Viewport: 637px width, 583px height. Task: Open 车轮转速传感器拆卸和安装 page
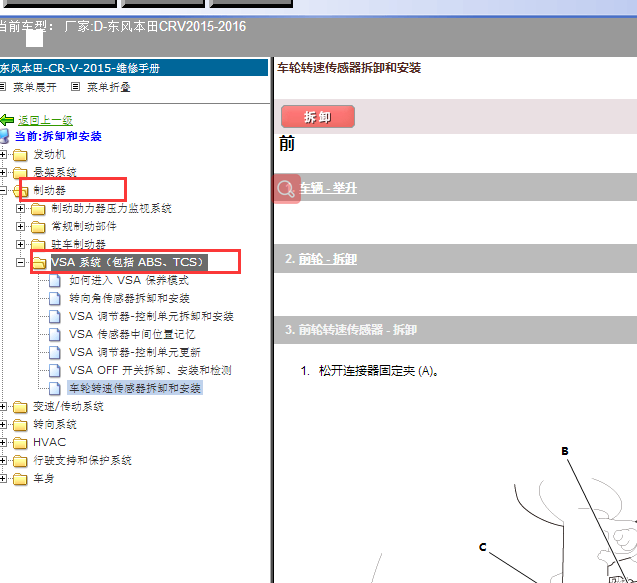[x=135, y=388]
